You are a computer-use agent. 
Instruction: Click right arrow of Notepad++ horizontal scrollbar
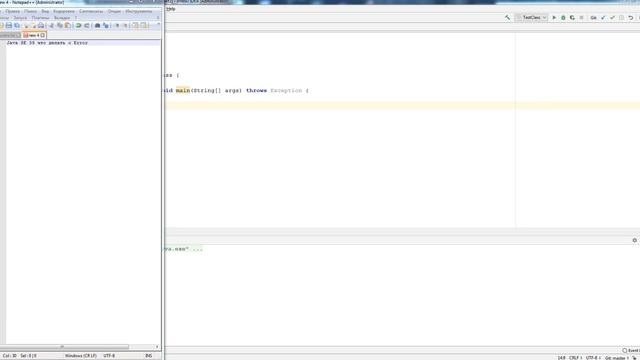click(157, 347)
